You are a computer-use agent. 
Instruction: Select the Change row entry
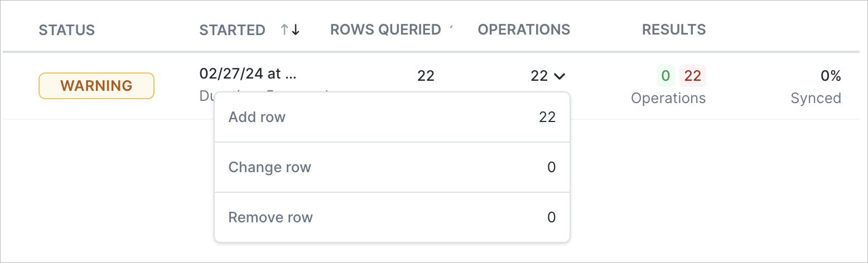[392, 167]
